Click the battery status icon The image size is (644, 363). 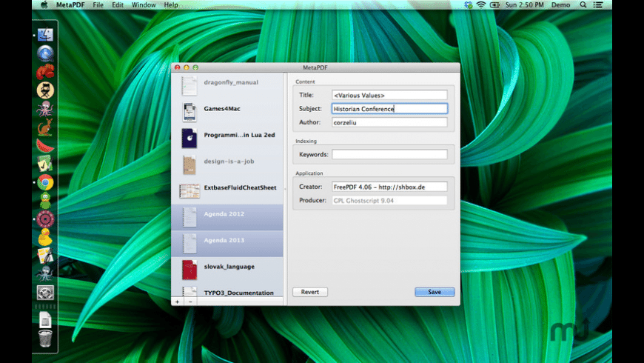pyautogui.click(x=495, y=5)
